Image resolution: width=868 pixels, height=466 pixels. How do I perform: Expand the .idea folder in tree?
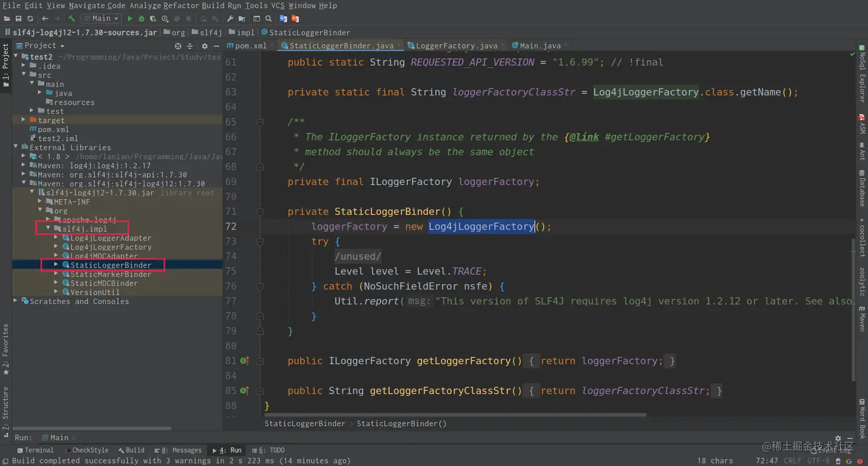click(x=24, y=66)
